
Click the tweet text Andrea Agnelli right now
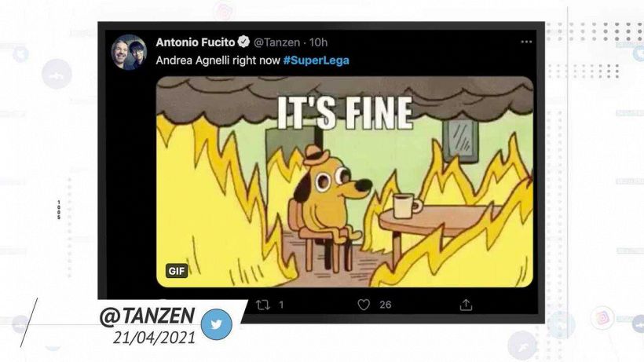[218, 60]
